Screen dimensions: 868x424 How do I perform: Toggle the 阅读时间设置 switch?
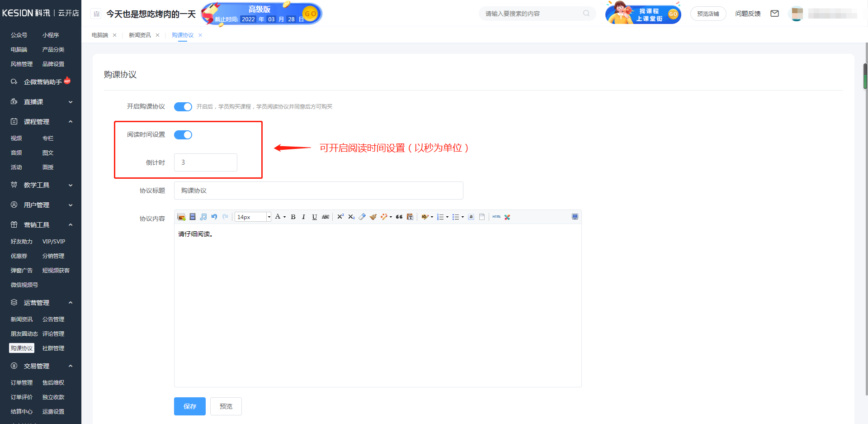[183, 135]
